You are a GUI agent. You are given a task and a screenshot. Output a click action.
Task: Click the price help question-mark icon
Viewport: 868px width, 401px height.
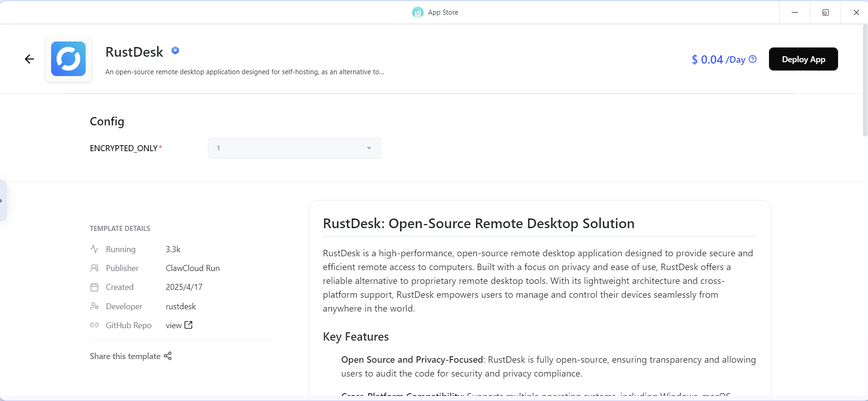[x=753, y=59]
